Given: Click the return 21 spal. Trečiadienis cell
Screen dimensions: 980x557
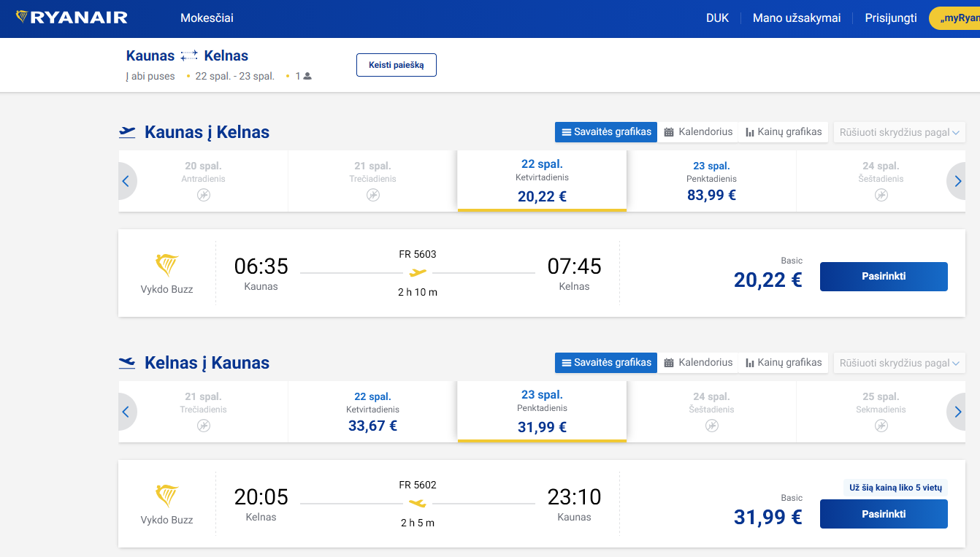Looking at the screenshot, I should [x=203, y=412].
